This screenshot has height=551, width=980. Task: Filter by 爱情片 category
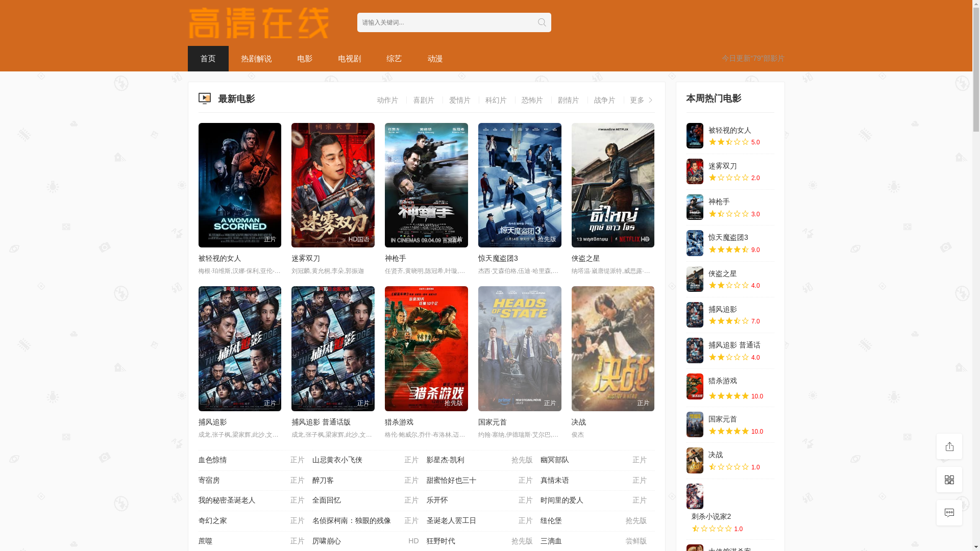(x=460, y=100)
